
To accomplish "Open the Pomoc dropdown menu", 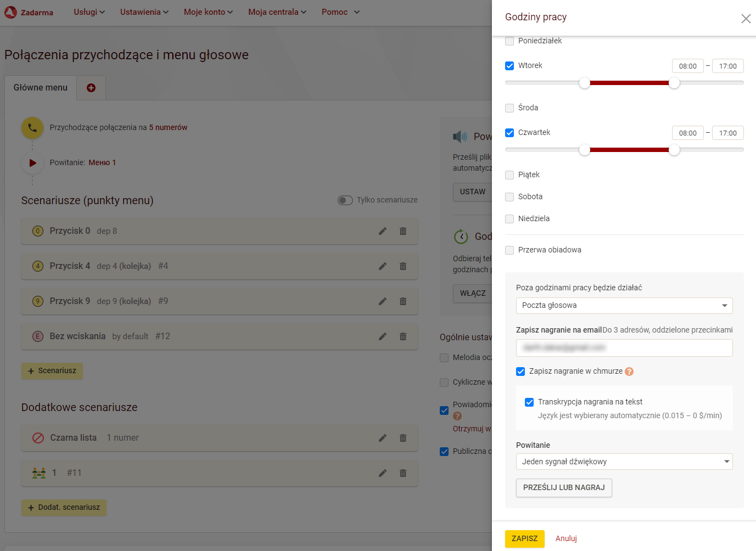I will point(340,12).
